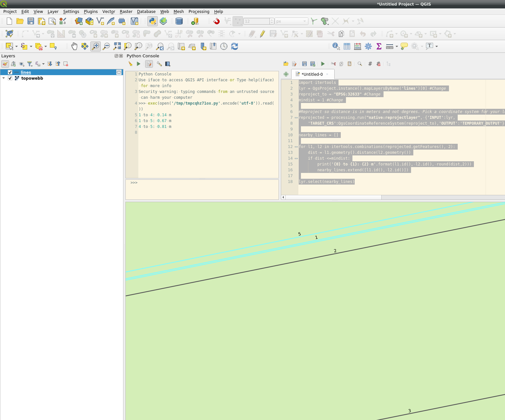This screenshot has height=420, width=505.
Task: Toggle Editing with the pencil icon
Action: tap(262, 34)
